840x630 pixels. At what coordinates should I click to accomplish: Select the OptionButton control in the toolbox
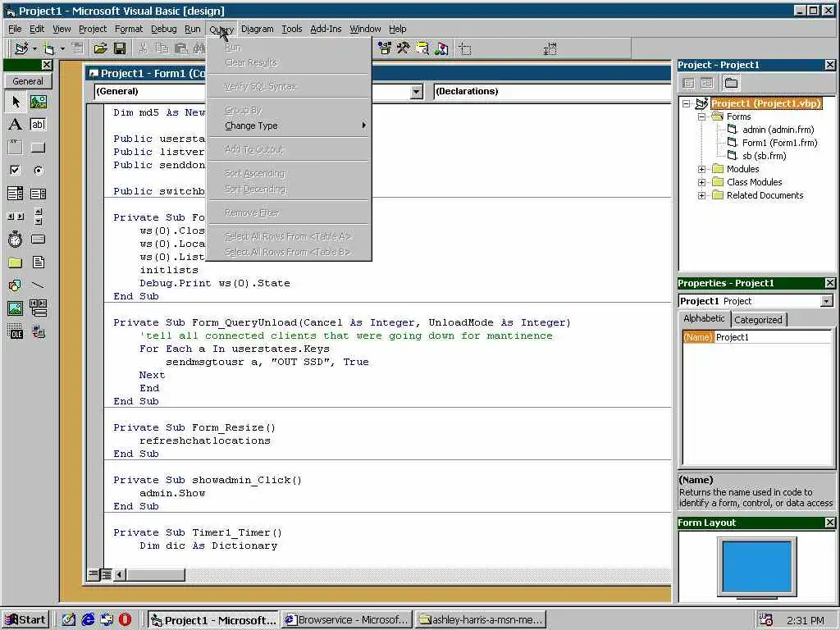38,171
